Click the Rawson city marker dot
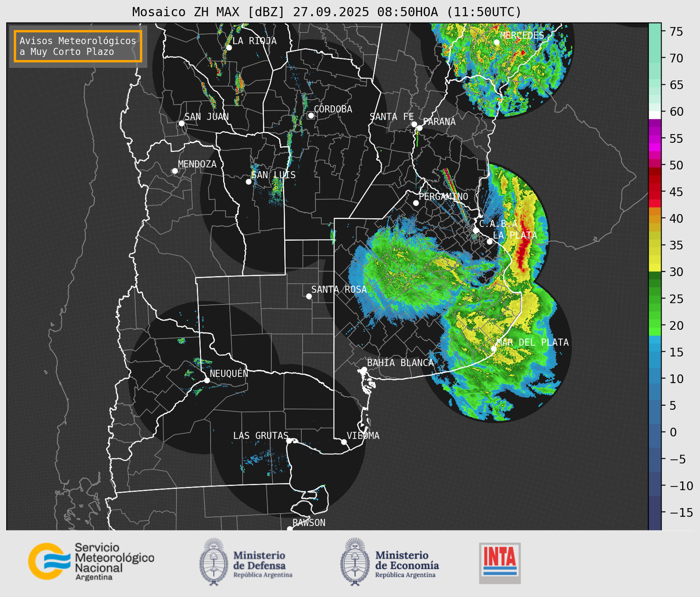The image size is (700, 597). [x=290, y=529]
